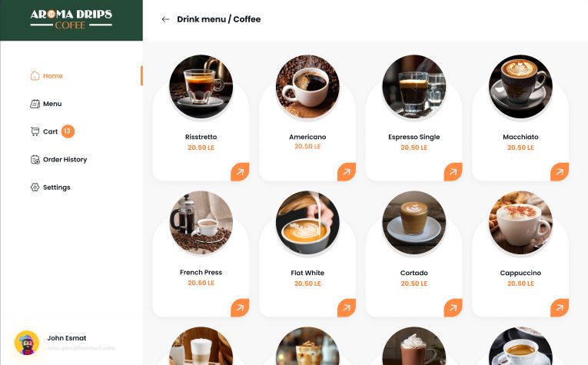Open Americano details via orange arrow
The height and width of the screenshot is (365, 588).
coord(347,171)
